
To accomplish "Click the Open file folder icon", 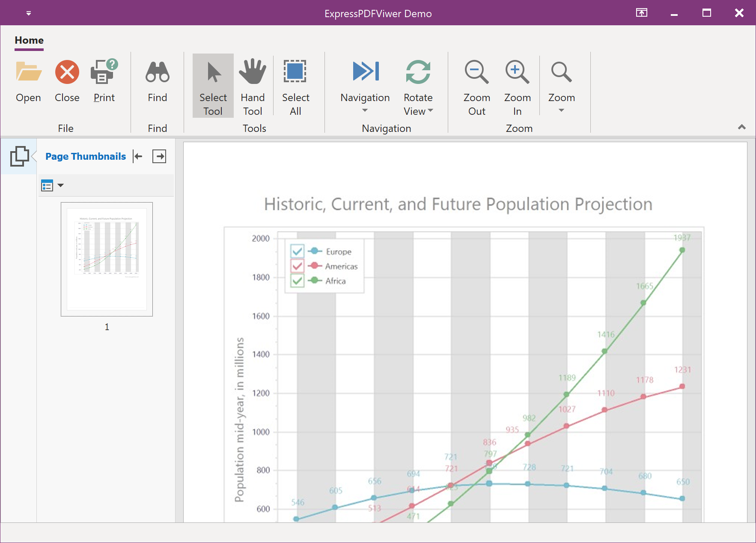I will tap(28, 72).
